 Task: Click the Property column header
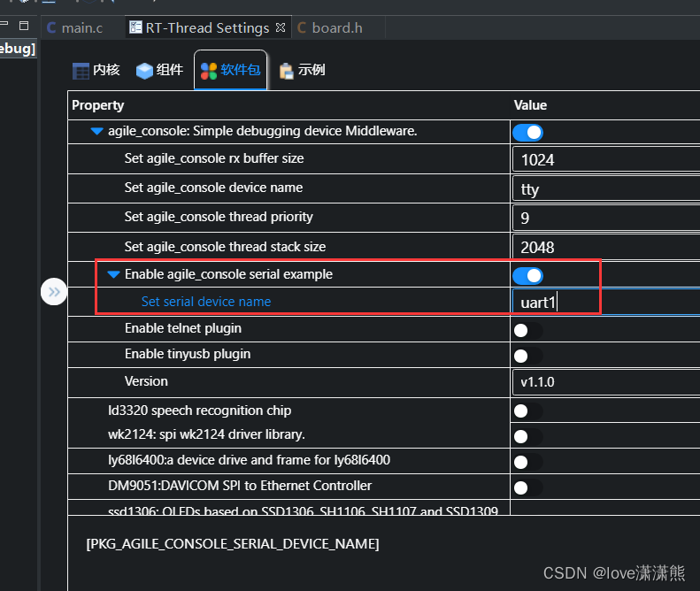click(x=288, y=105)
